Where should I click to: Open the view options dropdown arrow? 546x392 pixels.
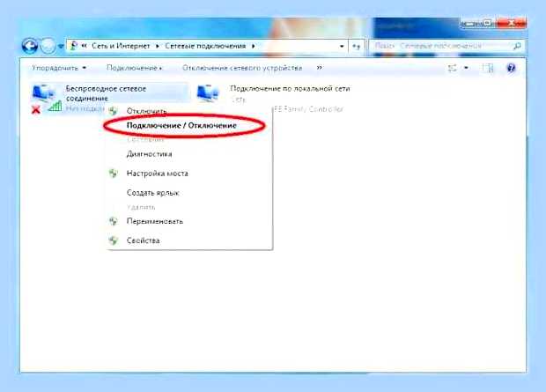coord(466,68)
